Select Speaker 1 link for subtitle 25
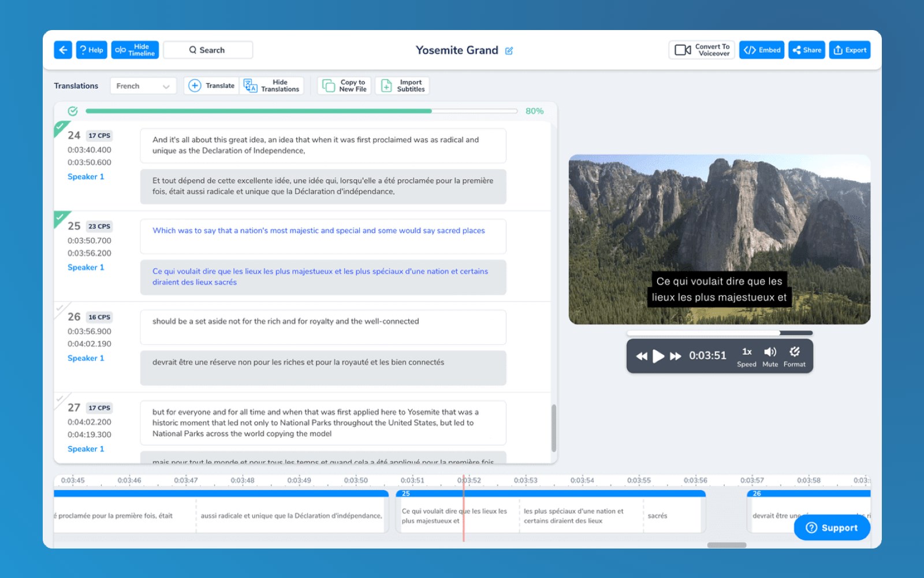This screenshot has width=924, height=578. (86, 268)
